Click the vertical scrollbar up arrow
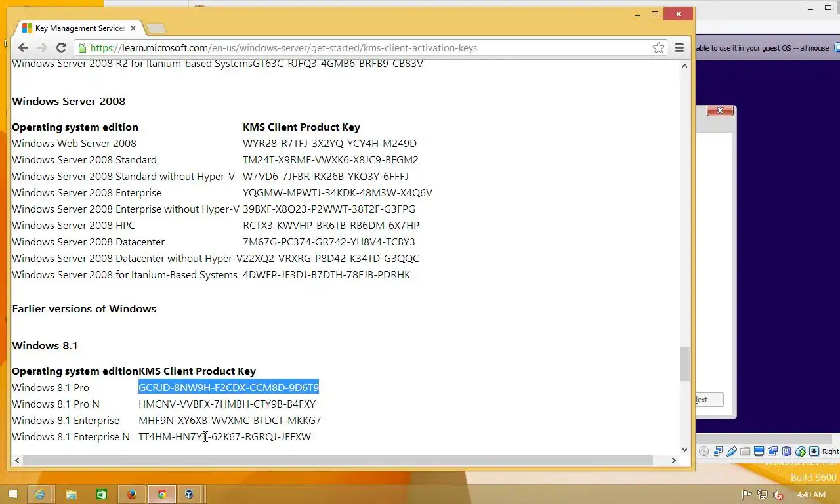 685,65
